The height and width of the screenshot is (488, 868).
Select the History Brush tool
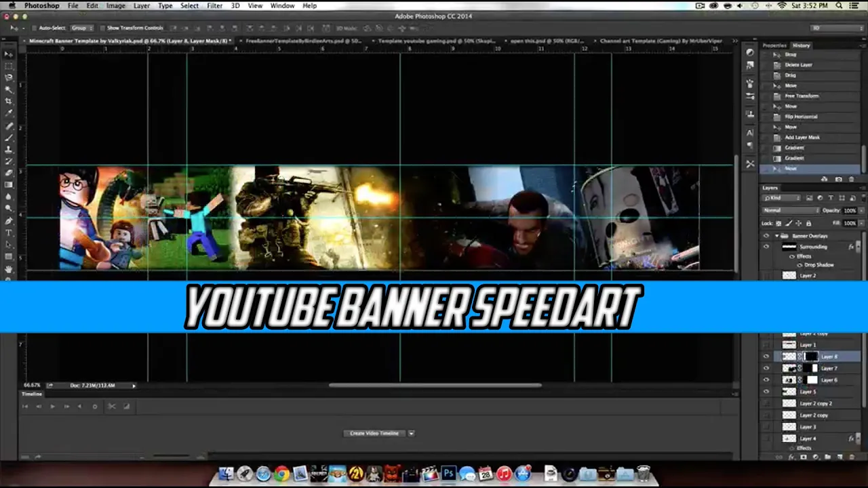pyautogui.click(x=9, y=161)
